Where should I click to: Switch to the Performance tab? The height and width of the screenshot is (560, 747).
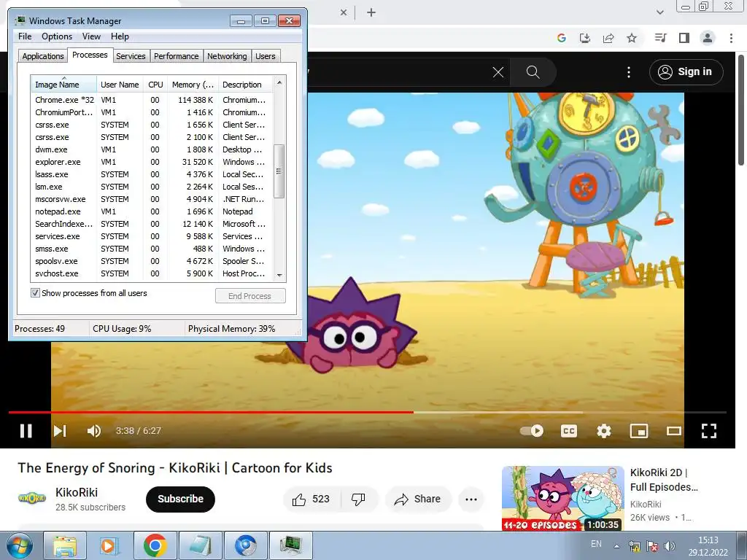click(177, 56)
